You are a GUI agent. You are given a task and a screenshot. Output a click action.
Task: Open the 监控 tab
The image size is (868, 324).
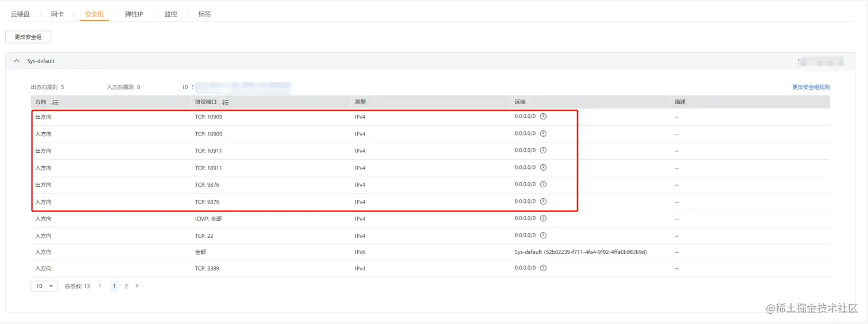(x=170, y=14)
